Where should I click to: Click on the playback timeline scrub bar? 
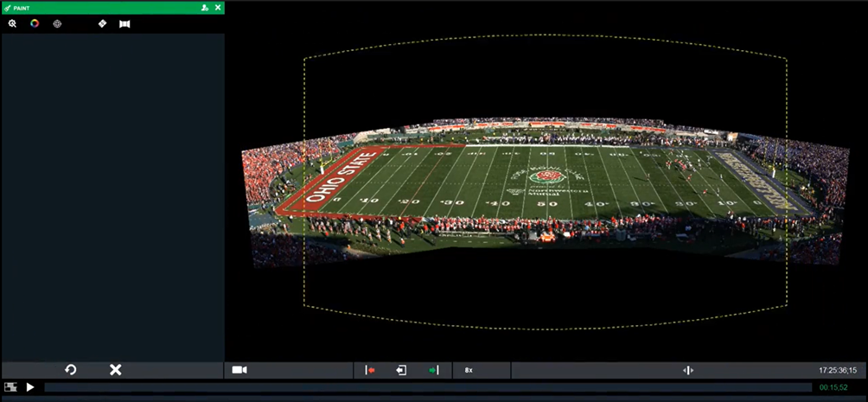point(428,387)
